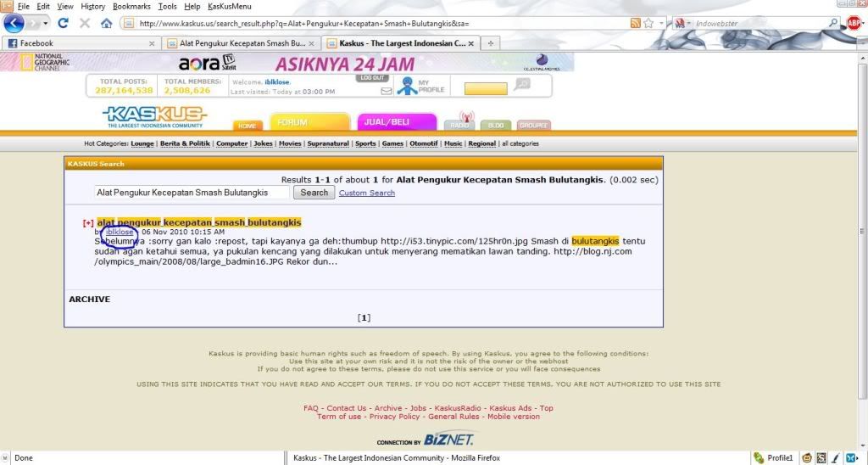Click the Search button
868x465 pixels.
pos(314,193)
